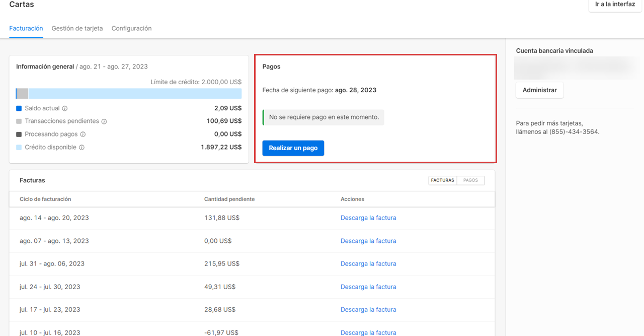
Task: Open the Facturación tab
Action: [x=26, y=29]
